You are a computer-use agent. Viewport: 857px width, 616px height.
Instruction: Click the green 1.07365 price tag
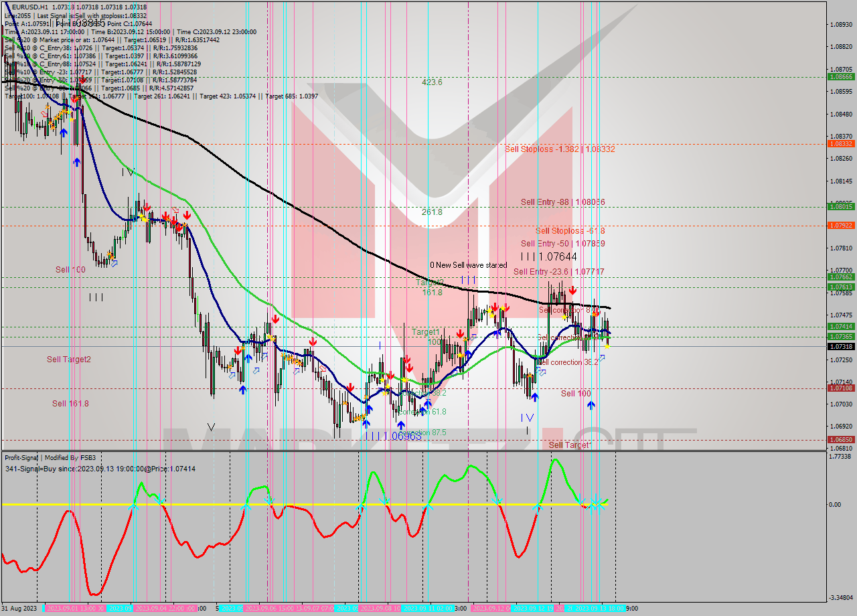tap(841, 337)
